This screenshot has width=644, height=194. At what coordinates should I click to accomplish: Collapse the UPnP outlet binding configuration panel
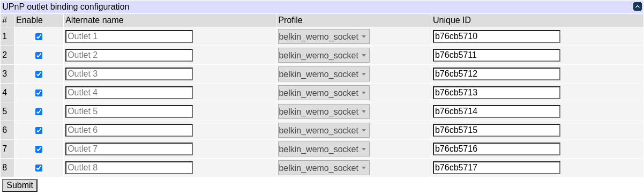[637, 7]
